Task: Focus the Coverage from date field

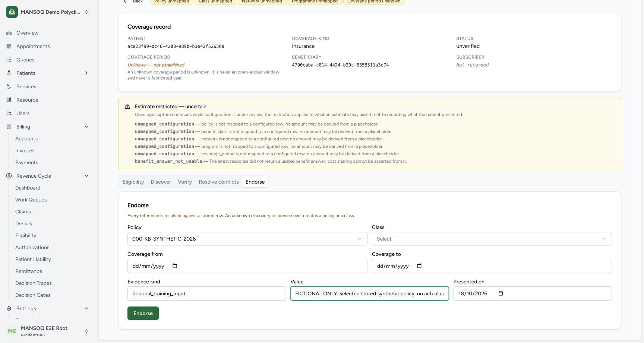Action: pyautogui.click(x=247, y=266)
